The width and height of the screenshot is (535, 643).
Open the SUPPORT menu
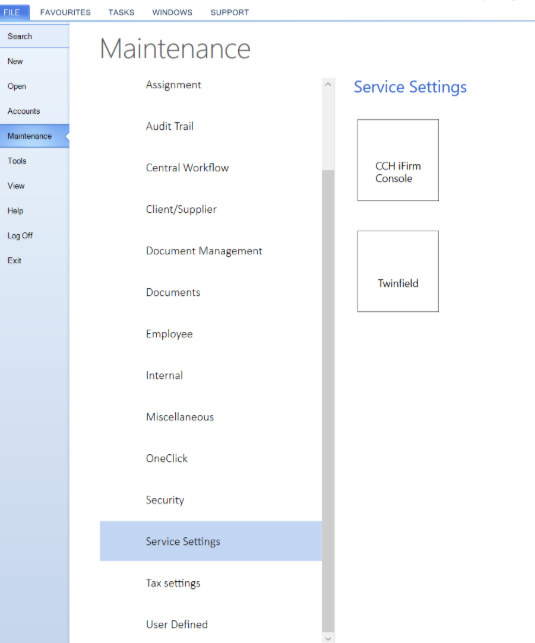pyautogui.click(x=230, y=12)
